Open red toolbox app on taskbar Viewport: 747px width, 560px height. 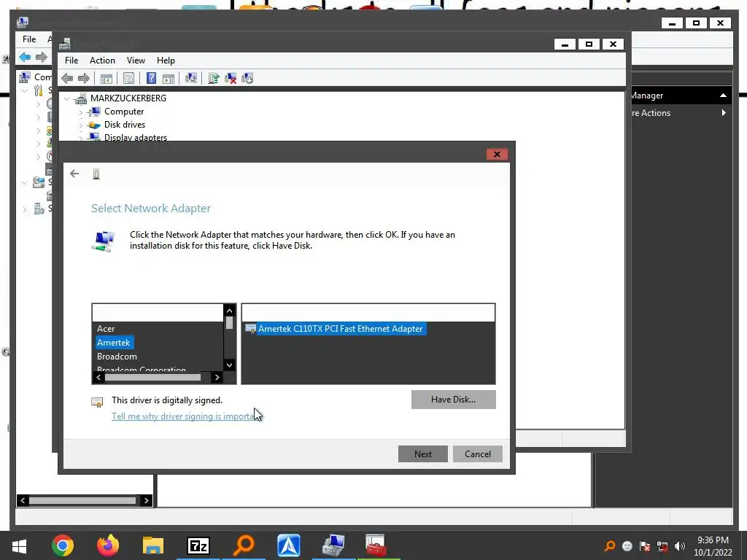tap(376, 545)
